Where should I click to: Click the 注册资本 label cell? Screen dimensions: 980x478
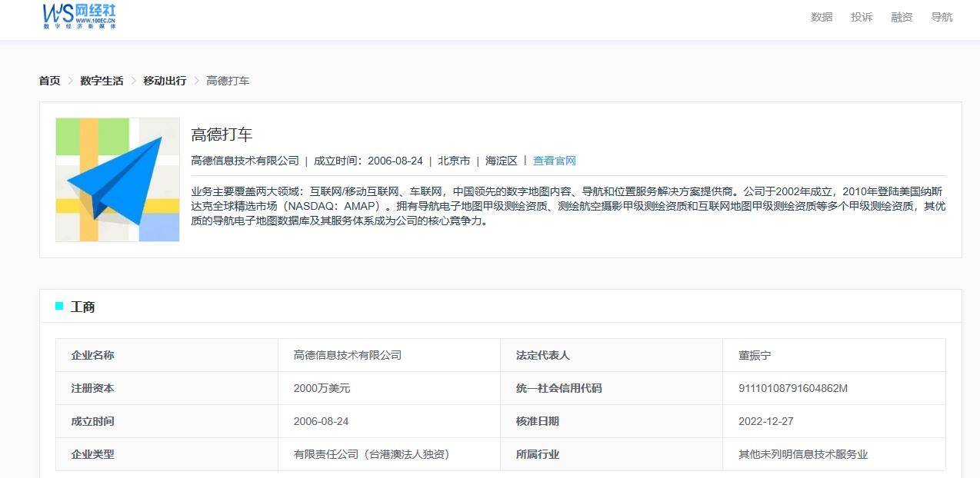pyautogui.click(x=167, y=388)
